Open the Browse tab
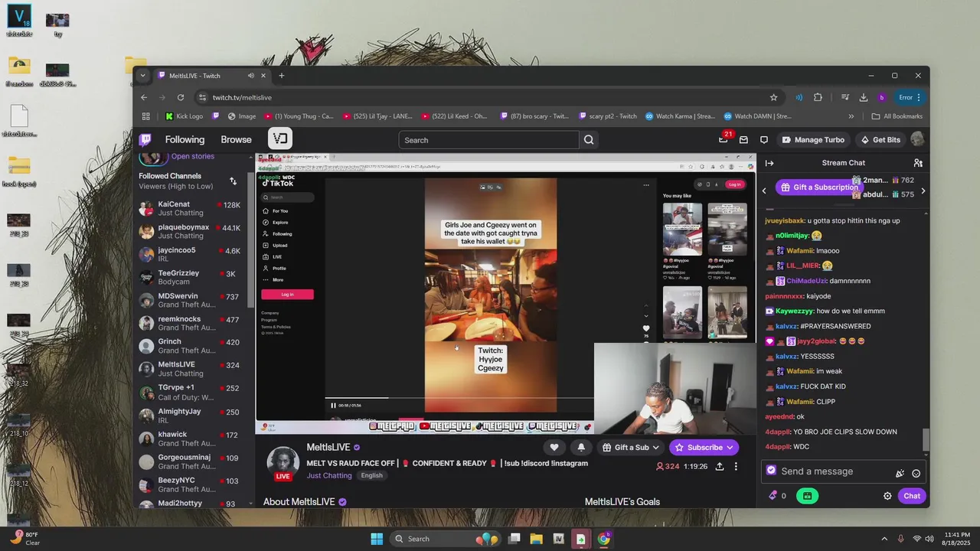 236,139
